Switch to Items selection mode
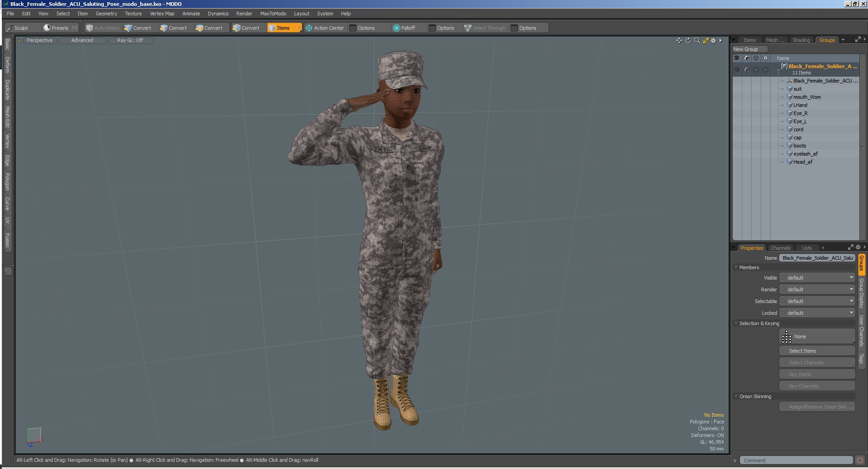The image size is (868, 469). pyautogui.click(x=284, y=28)
